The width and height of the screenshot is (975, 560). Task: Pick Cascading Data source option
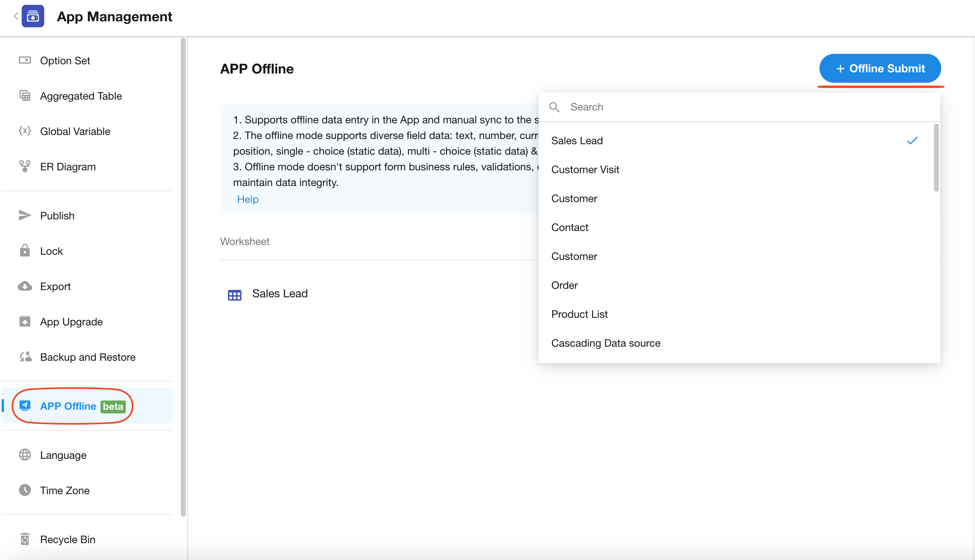tap(606, 343)
